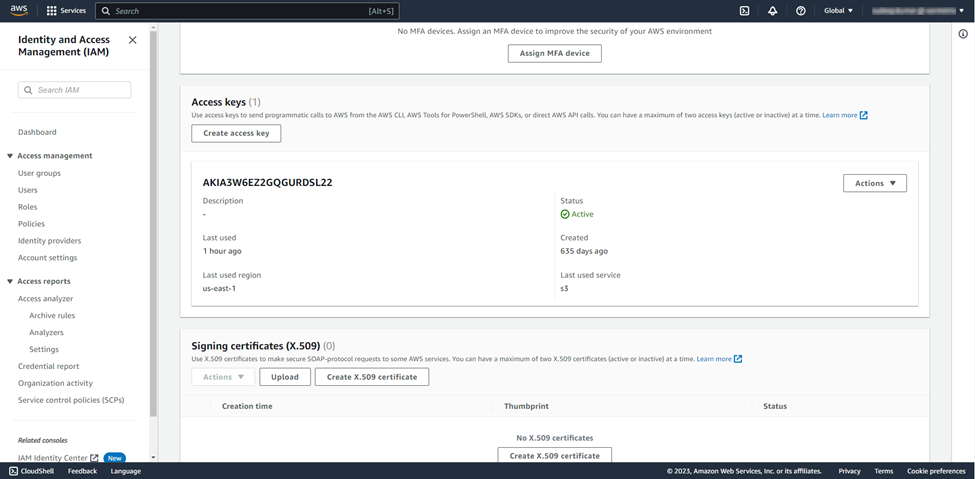
Task: Open Account settings in sidebar
Action: [x=48, y=257]
